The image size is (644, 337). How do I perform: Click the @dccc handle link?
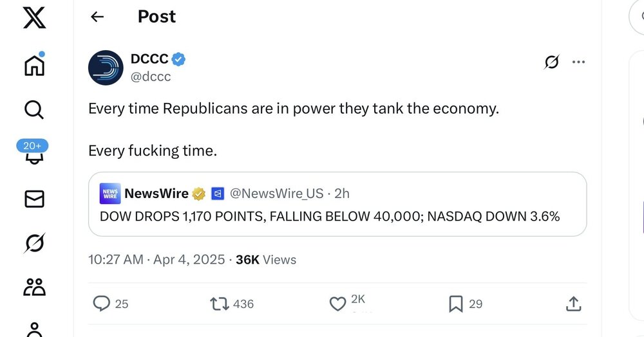tap(151, 77)
